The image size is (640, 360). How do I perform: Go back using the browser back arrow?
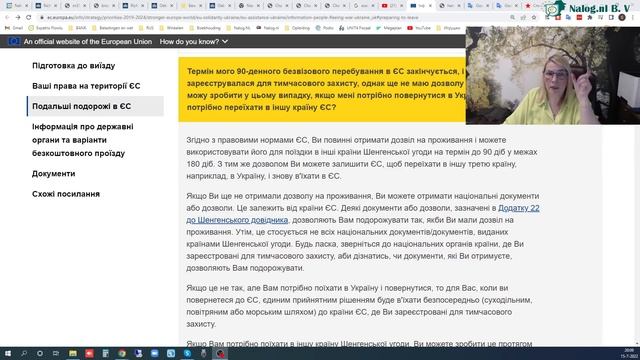click(7, 18)
